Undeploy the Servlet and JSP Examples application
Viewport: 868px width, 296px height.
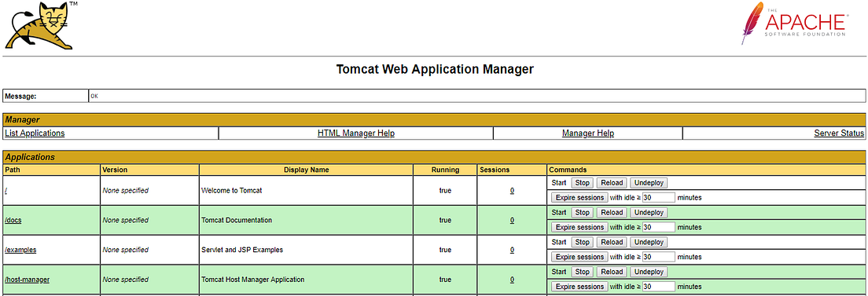click(649, 243)
